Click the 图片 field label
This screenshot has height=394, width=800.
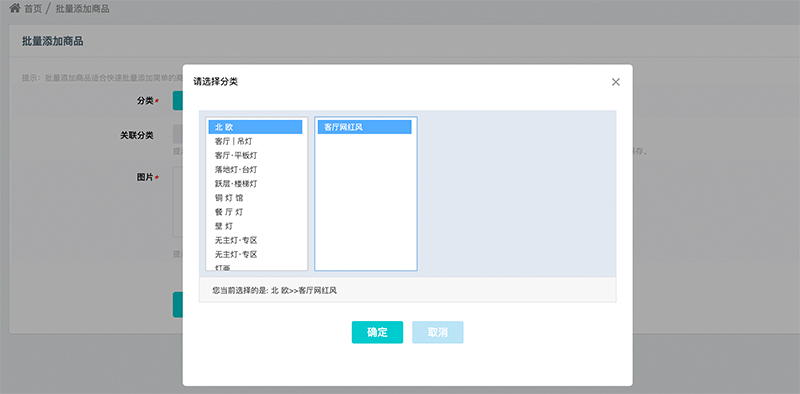click(x=145, y=177)
